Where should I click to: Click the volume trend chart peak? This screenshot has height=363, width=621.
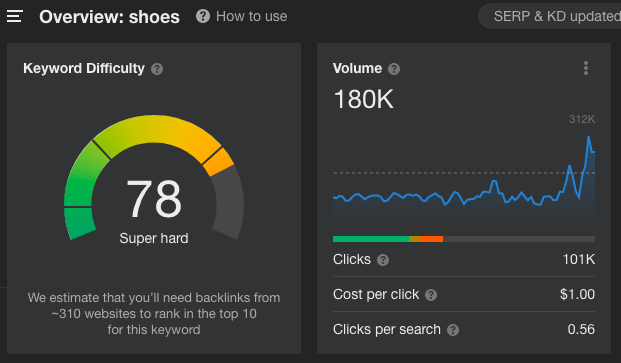(x=589, y=137)
